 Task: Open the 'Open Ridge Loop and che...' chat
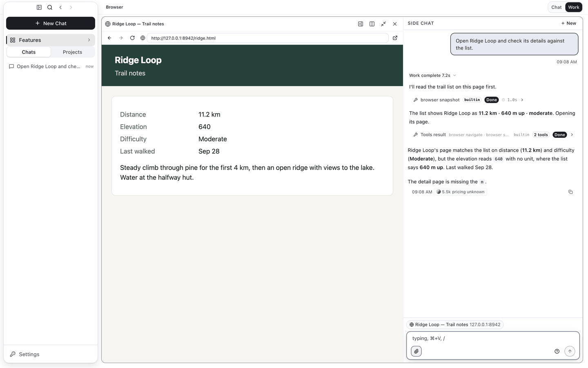point(51,66)
